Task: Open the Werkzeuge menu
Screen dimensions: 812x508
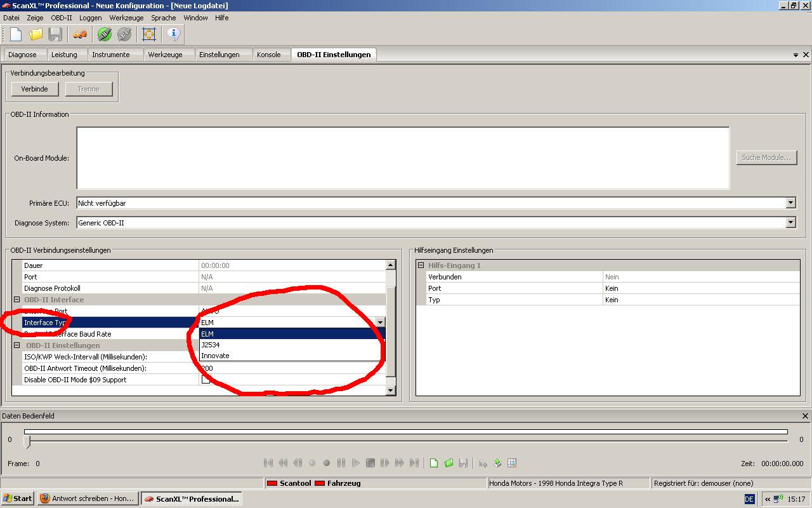Action: pyautogui.click(x=126, y=18)
